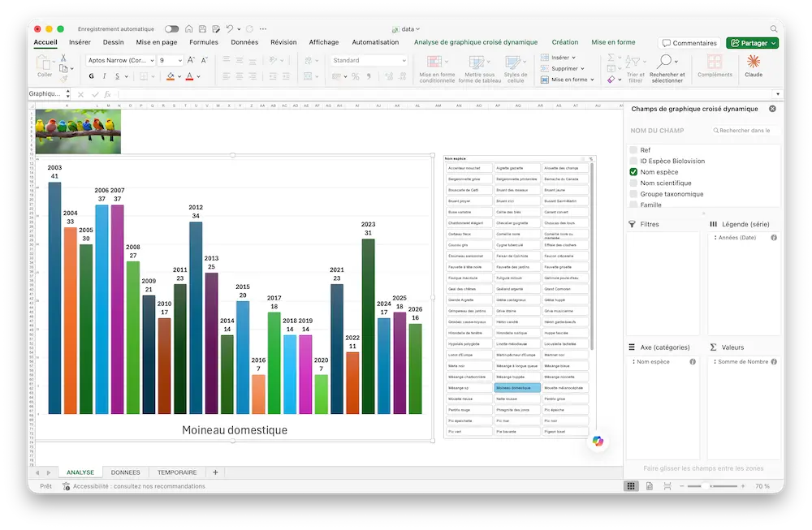Check the Nom scientifique checkbox

[633, 183]
